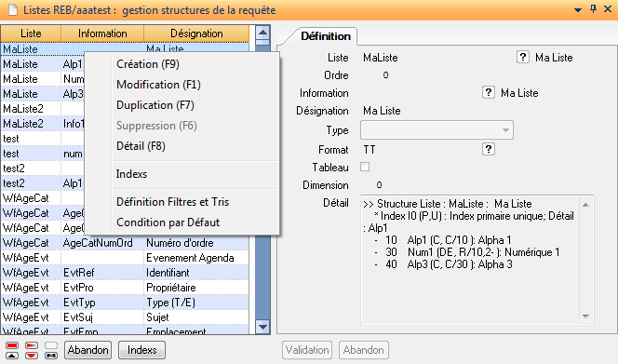Click the red right-pointing arrow icon

pyautogui.click(x=31, y=345)
